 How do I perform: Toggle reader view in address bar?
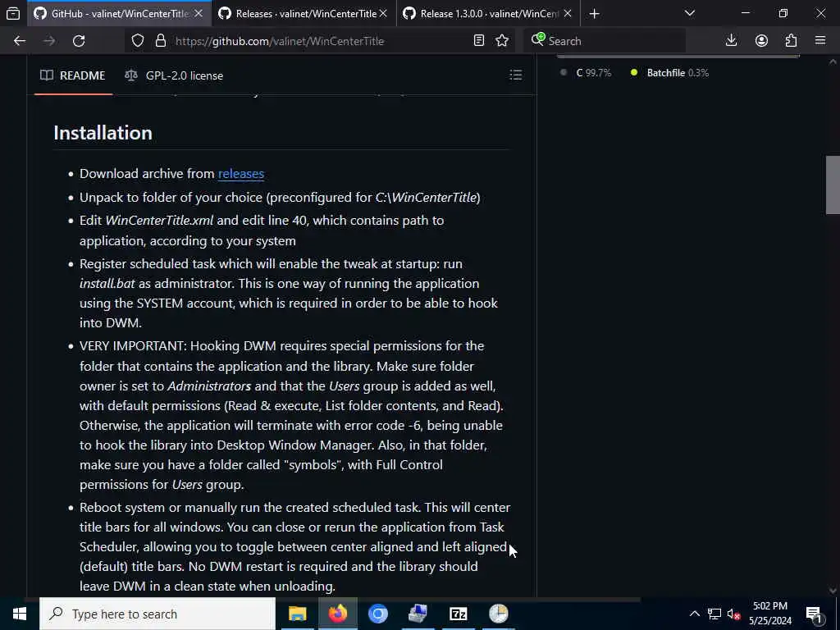(x=479, y=41)
